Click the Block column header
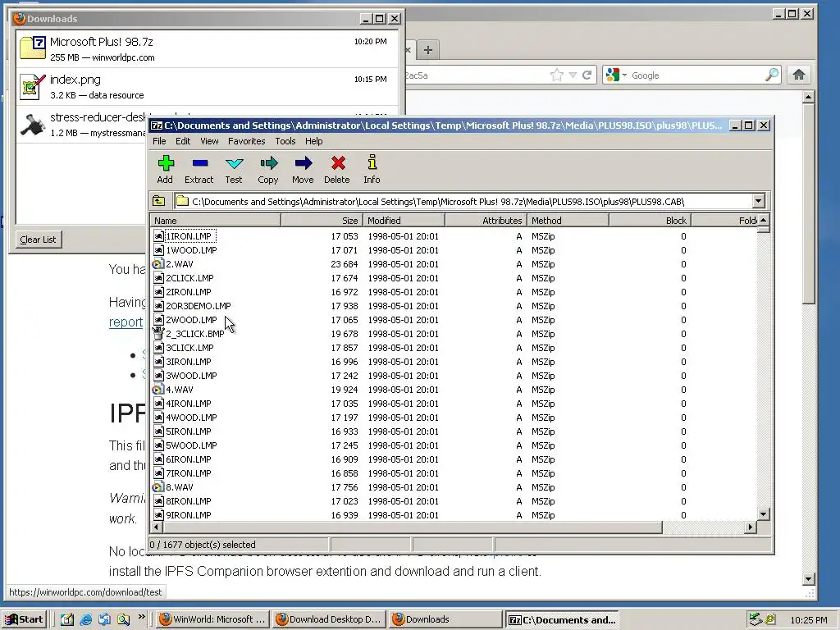 point(650,220)
